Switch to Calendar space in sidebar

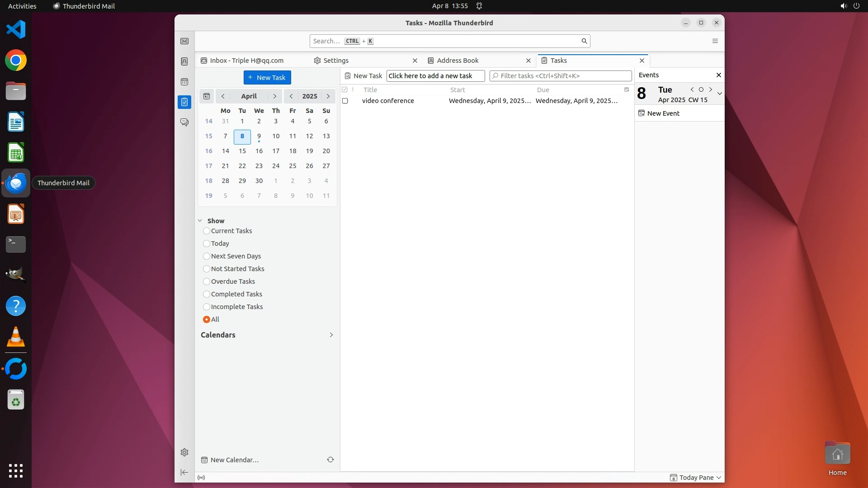coord(184,82)
